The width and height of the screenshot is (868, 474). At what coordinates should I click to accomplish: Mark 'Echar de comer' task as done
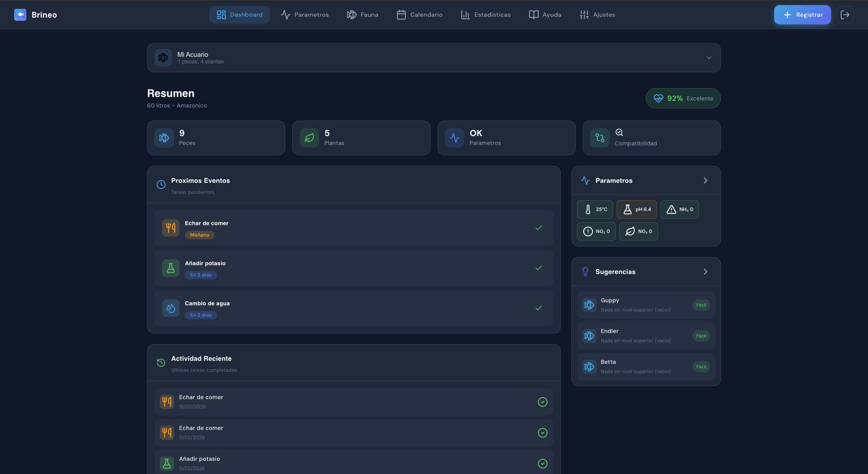(538, 228)
